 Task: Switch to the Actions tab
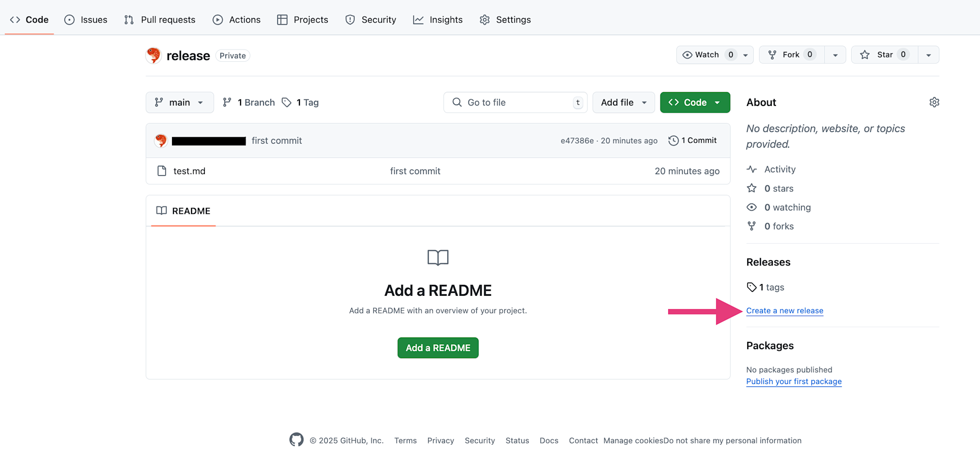pyautogui.click(x=237, y=20)
